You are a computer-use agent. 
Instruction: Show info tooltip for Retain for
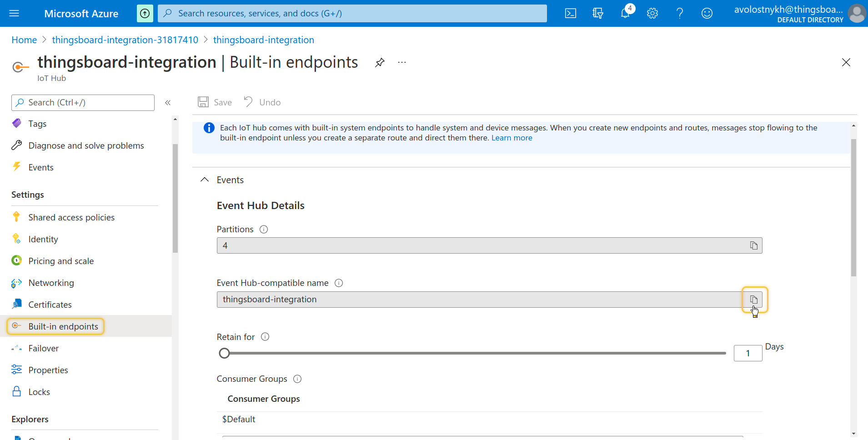pos(265,337)
